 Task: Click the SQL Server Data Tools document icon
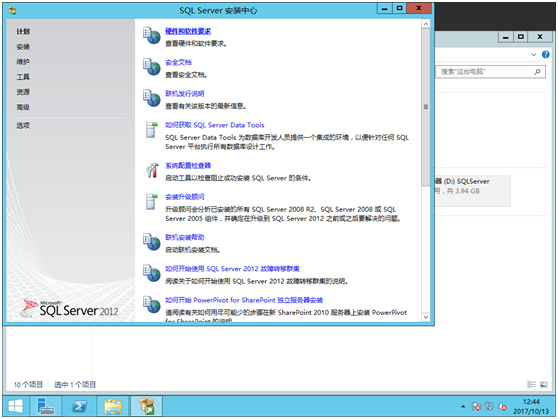point(152,130)
